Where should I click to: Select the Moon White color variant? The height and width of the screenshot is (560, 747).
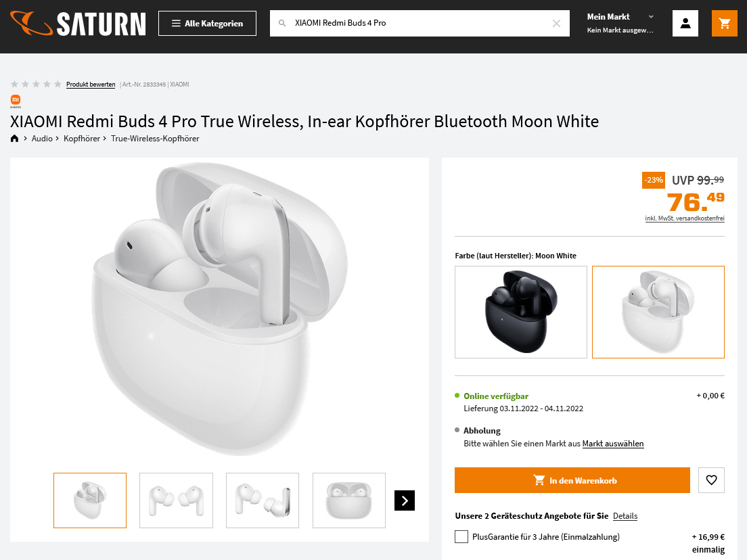click(658, 312)
